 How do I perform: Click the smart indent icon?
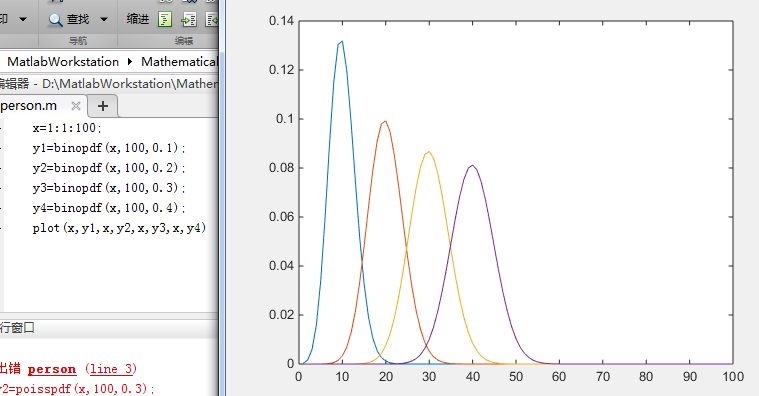click(x=165, y=19)
